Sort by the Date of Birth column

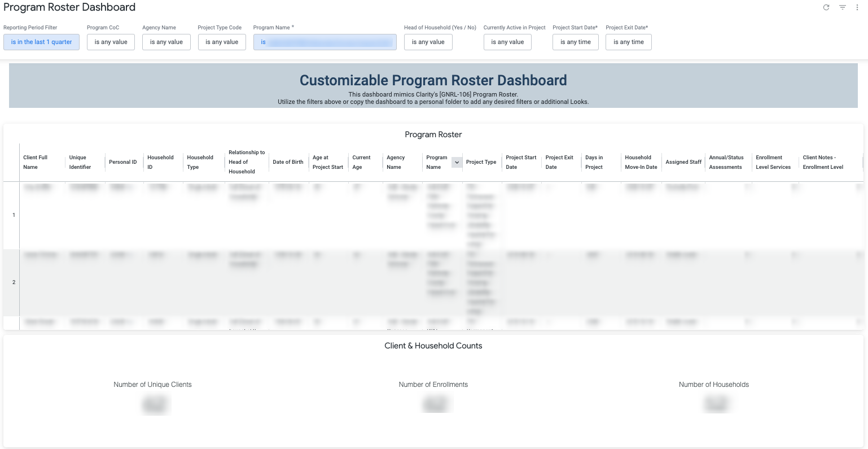point(288,162)
